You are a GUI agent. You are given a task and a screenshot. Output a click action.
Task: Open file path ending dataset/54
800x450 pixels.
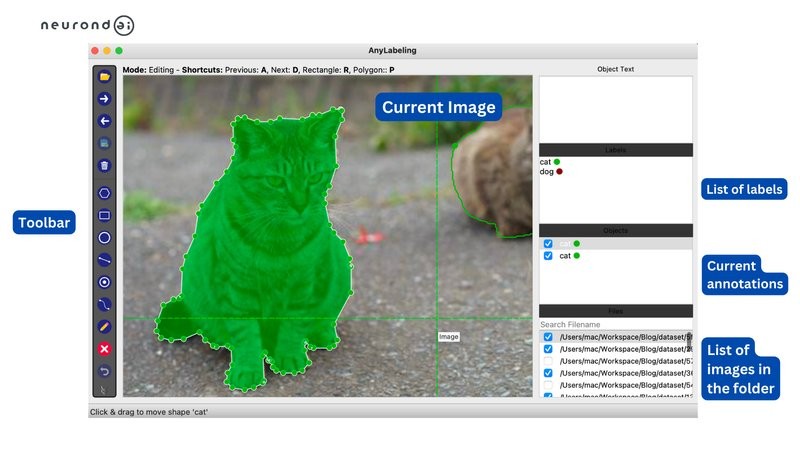tap(626, 385)
